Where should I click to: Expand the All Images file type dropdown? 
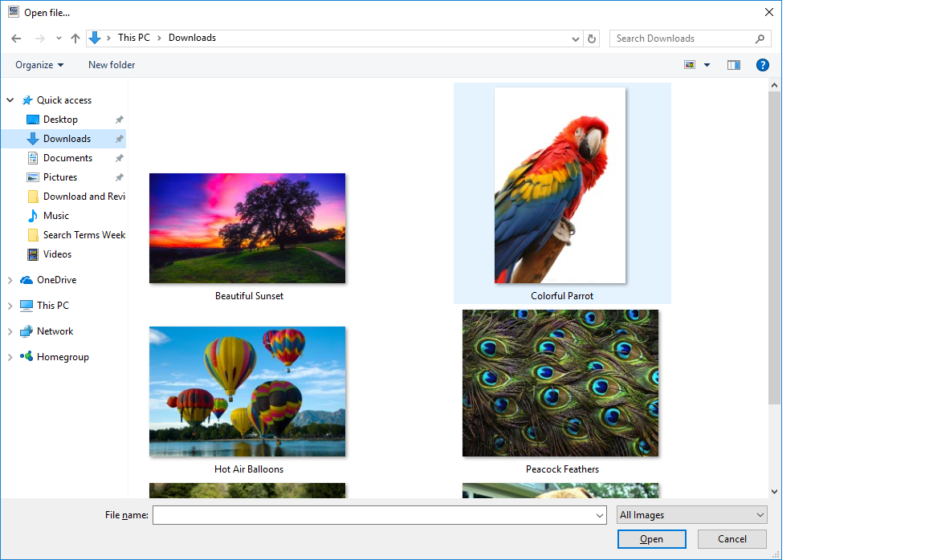pyautogui.click(x=692, y=515)
